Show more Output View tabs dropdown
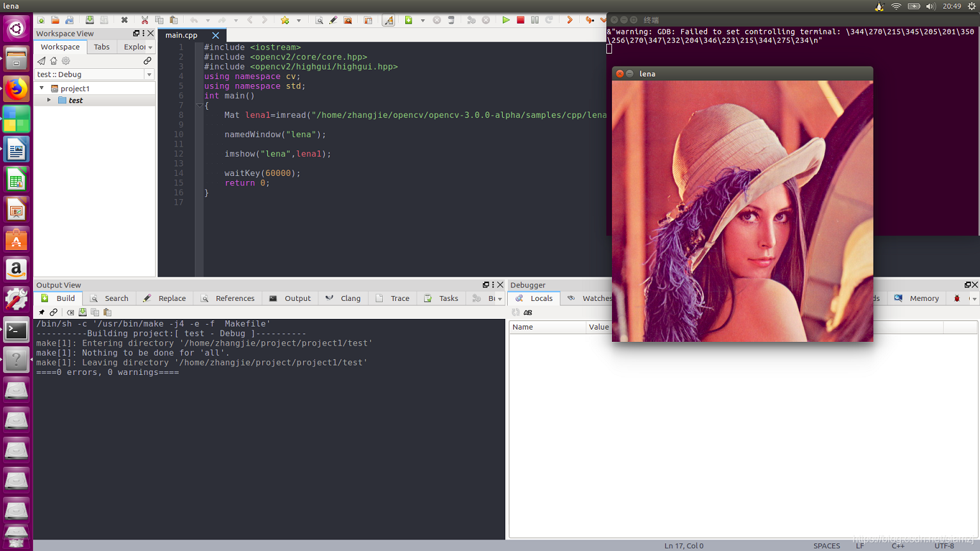Image resolution: width=980 pixels, height=551 pixels. [500, 298]
